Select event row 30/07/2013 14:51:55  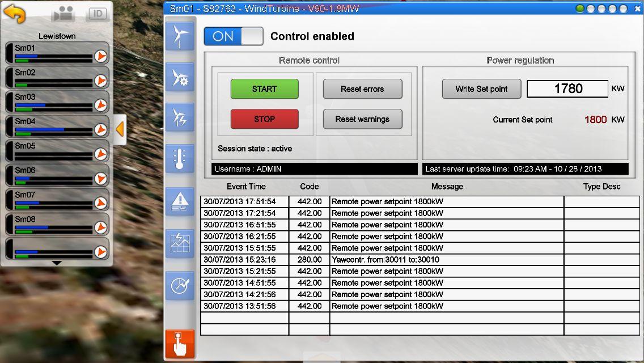pyautogui.click(x=420, y=283)
